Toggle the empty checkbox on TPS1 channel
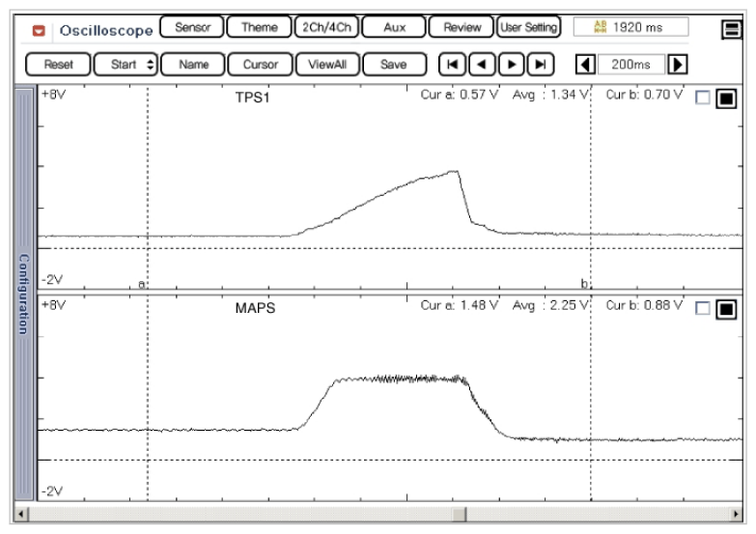756x534 pixels. tap(703, 98)
